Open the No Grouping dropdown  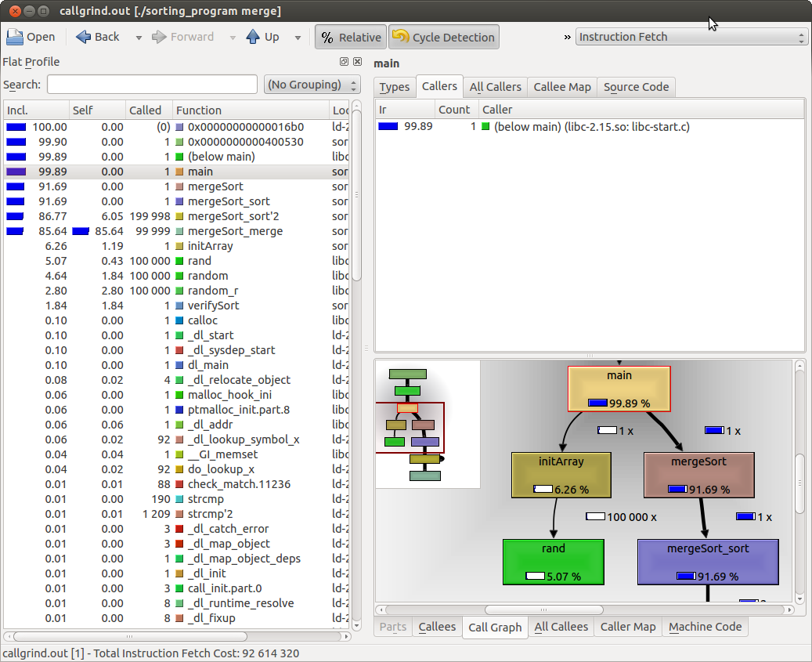(x=312, y=85)
